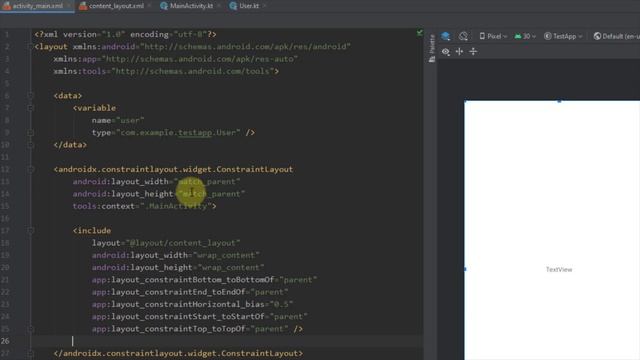640x360 pixels.
Task: Click the left constraint handle in the preview
Action: coord(465,269)
